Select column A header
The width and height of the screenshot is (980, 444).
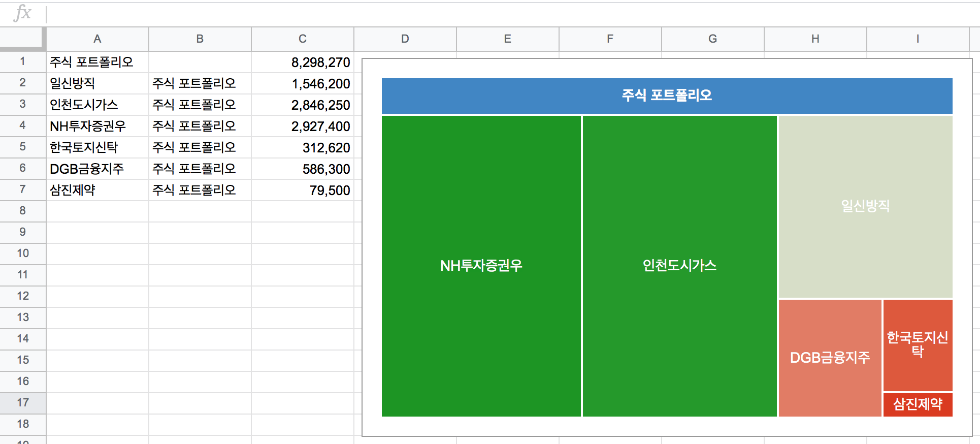(97, 39)
